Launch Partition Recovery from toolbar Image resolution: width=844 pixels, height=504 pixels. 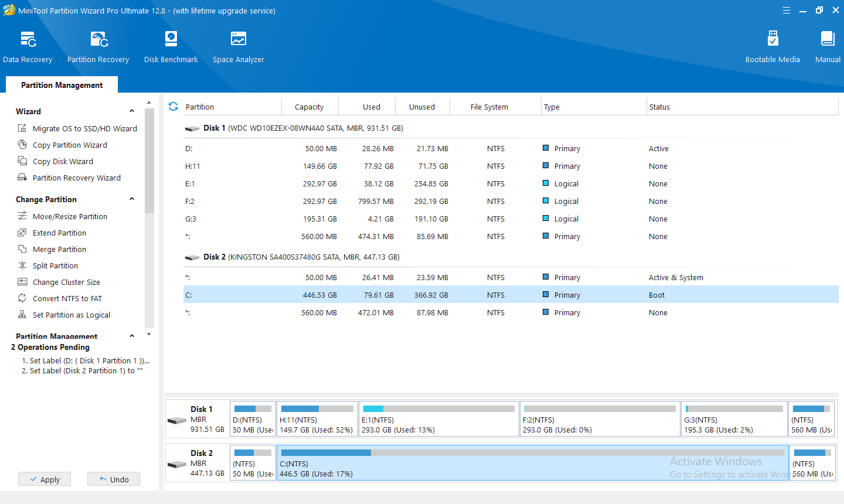pos(98,47)
